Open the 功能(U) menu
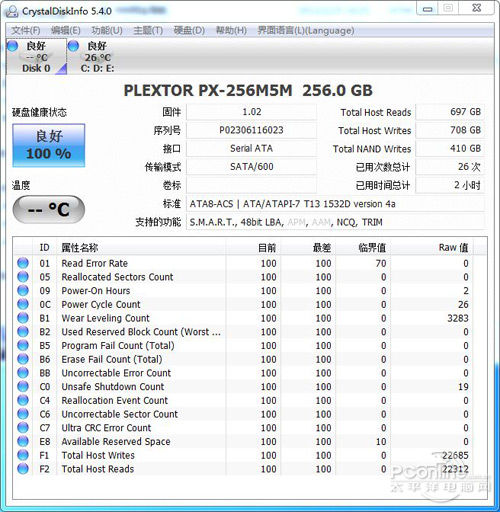This screenshot has width=500, height=512. (107, 31)
